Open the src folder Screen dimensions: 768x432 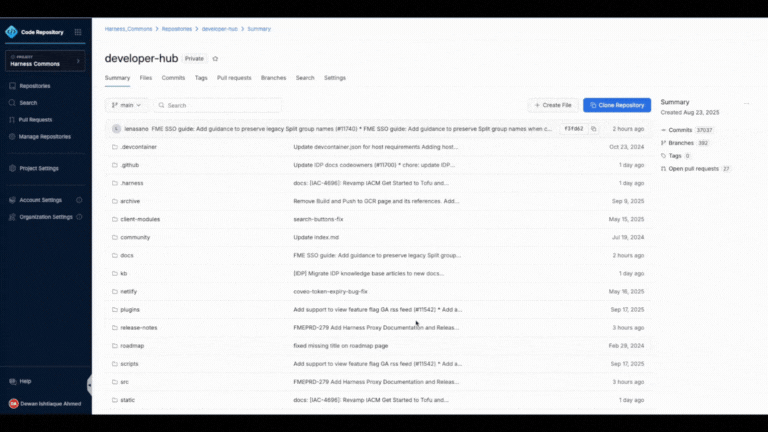point(124,382)
